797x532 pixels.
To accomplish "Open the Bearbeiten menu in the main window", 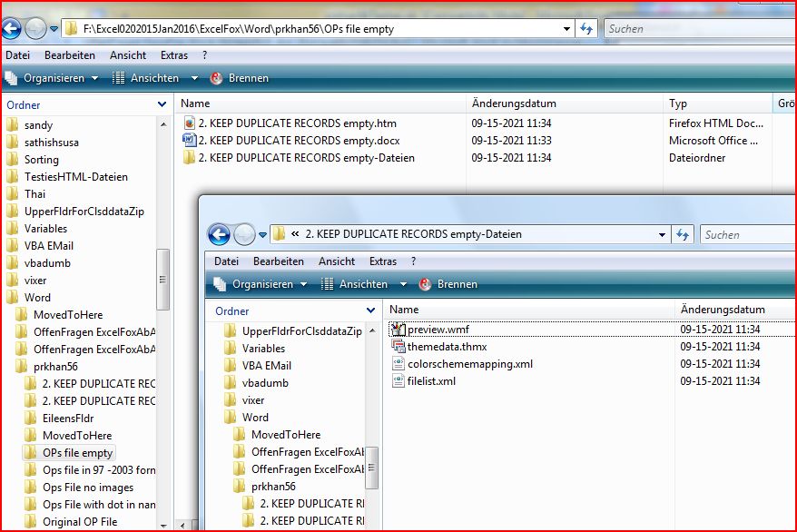I will coord(70,55).
